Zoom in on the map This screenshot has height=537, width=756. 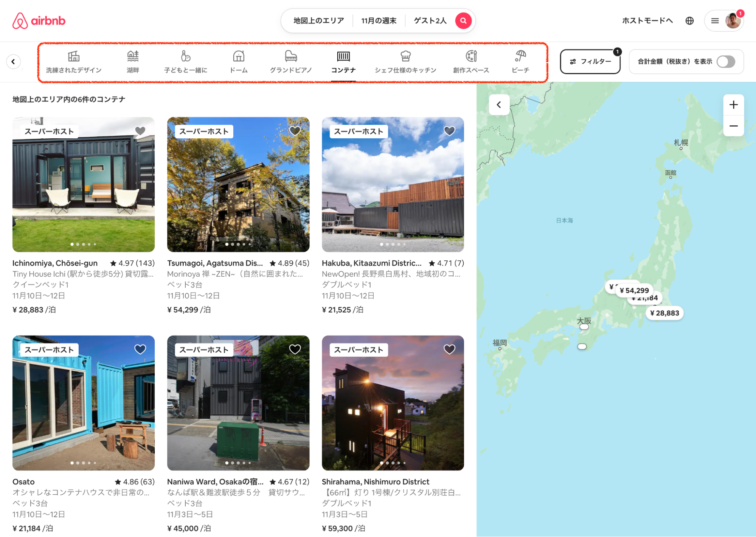(733, 105)
